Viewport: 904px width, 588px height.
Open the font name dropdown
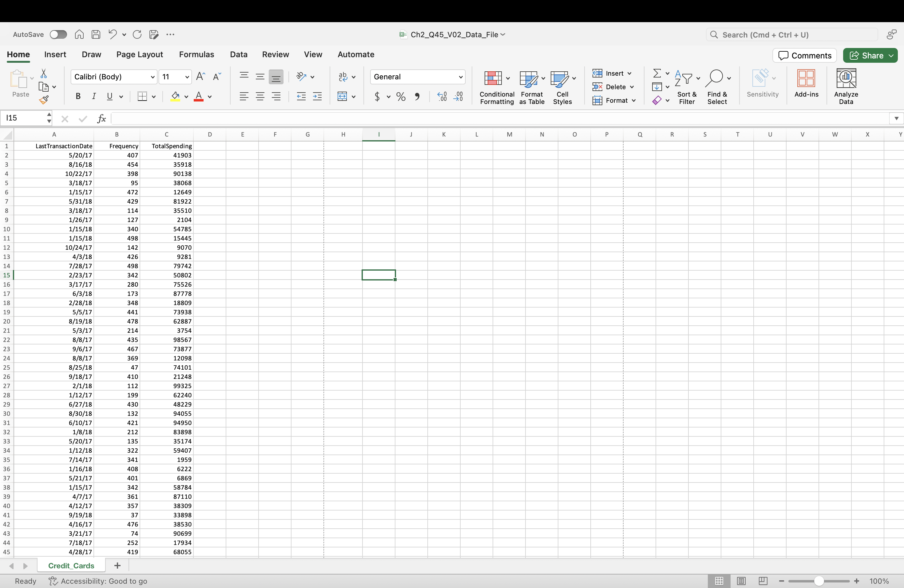tap(152, 77)
